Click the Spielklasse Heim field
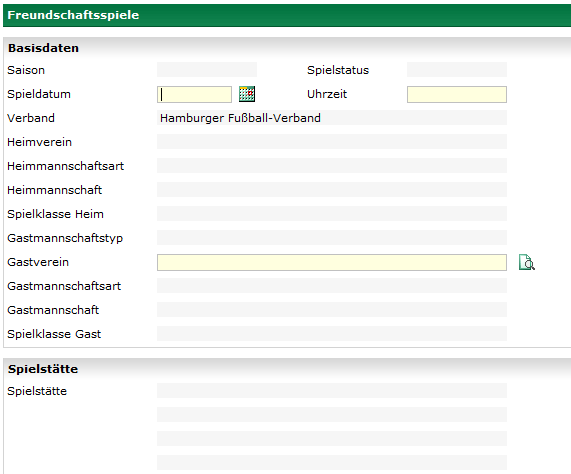Screen dimensions: 571x474 (x=332, y=214)
